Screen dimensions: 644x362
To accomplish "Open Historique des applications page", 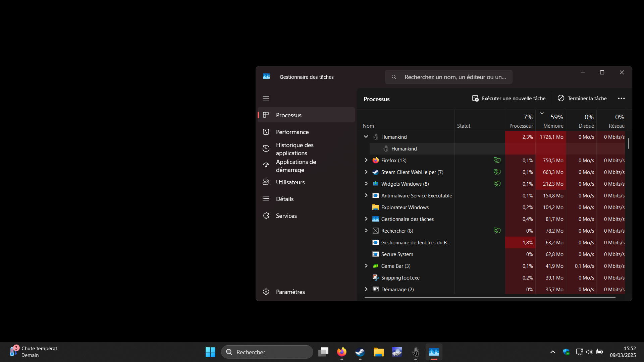I will pyautogui.click(x=294, y=149).
